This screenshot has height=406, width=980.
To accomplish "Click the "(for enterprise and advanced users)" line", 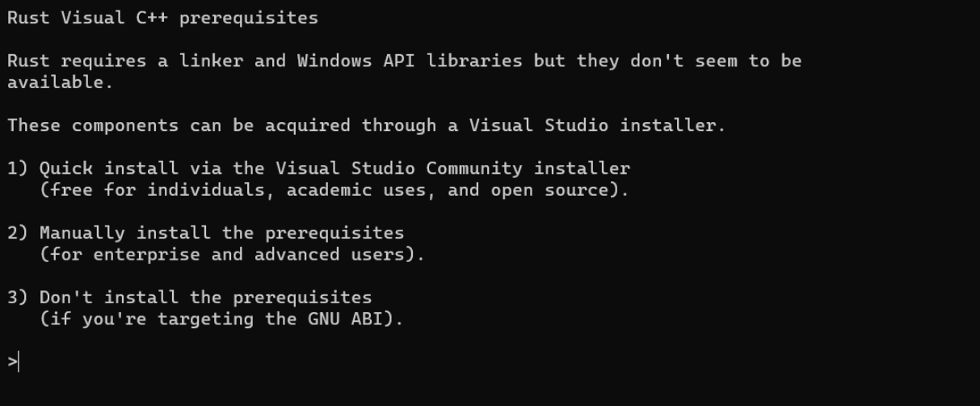I will [232, 254].
